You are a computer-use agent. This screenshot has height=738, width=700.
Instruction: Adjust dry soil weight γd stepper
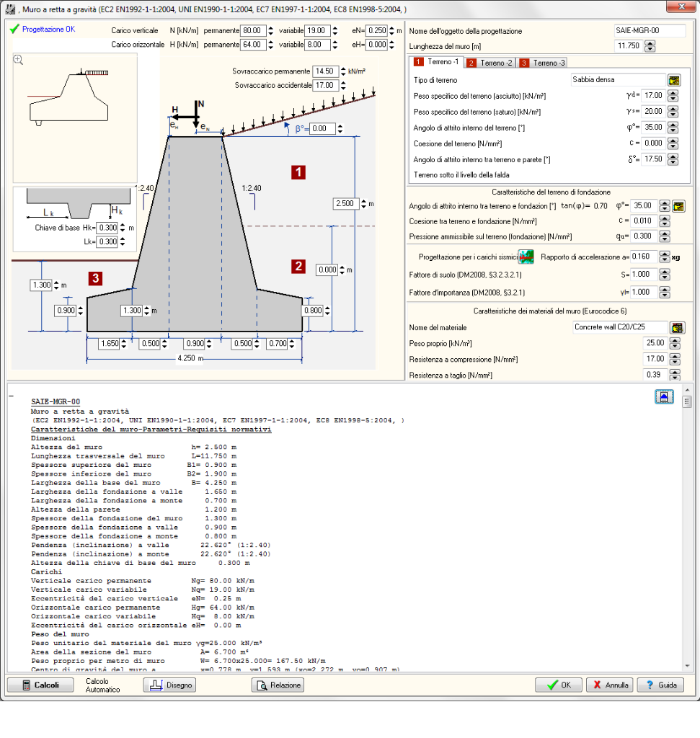click(x=673, y=96)
